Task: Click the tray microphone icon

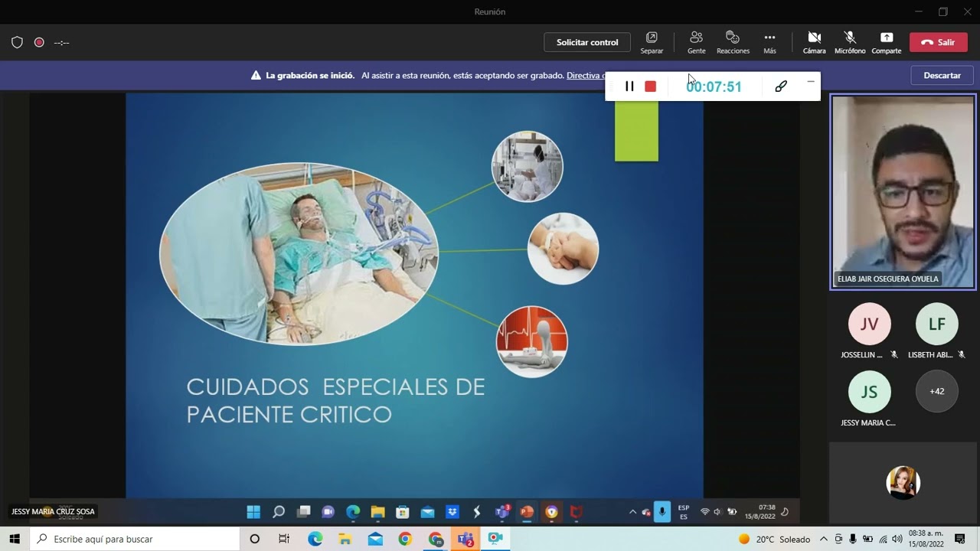Action: (x=853, y=539)
